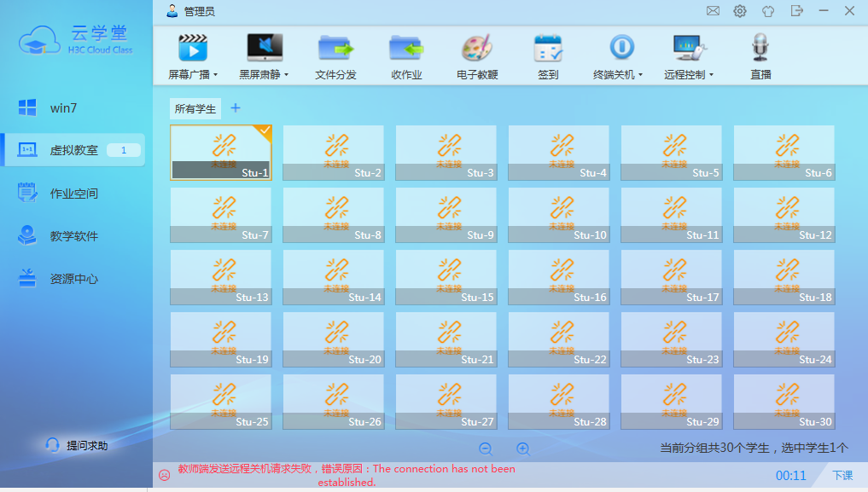Change skin with the shirt icon

(x=768, y=11)
